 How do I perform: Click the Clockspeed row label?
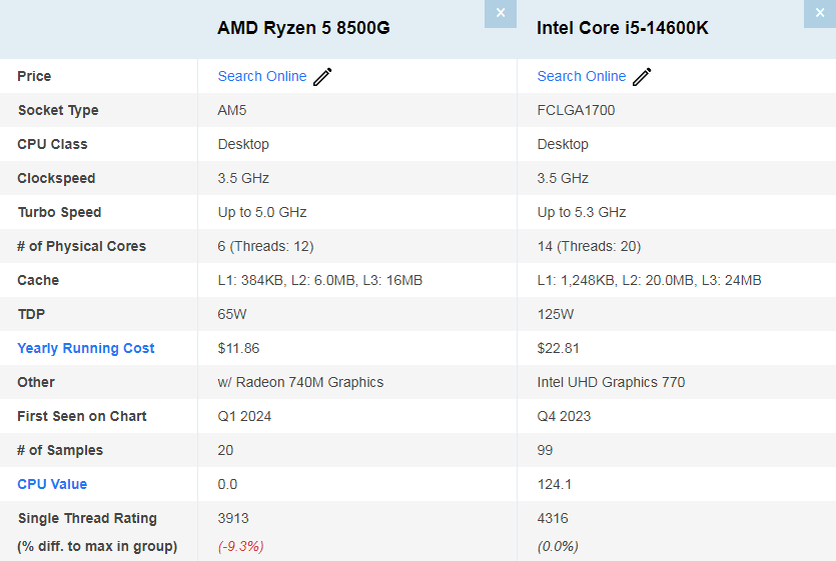pyautogui.click(x=56, y=178)
